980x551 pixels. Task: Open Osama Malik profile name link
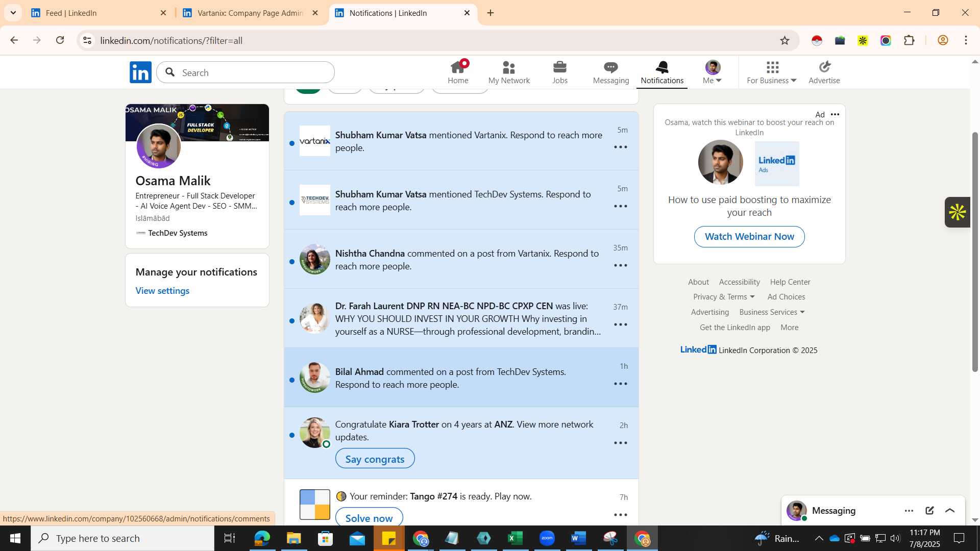coord(173,181)
